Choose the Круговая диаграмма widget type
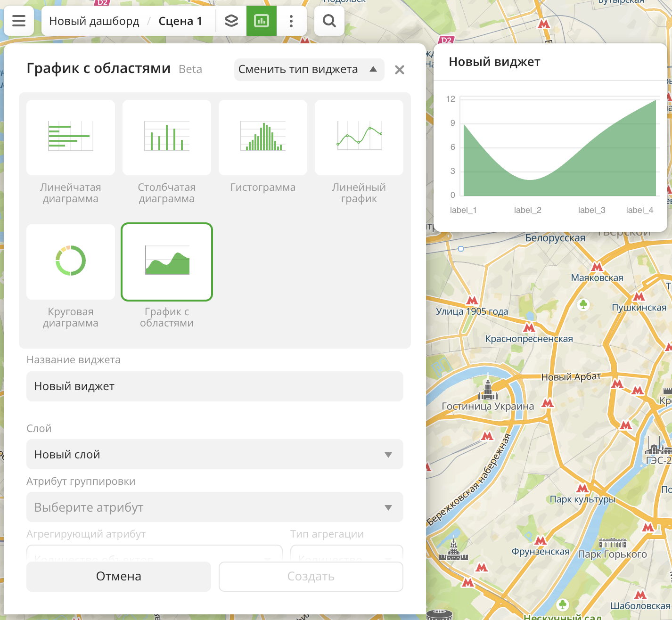 (71, 262)
